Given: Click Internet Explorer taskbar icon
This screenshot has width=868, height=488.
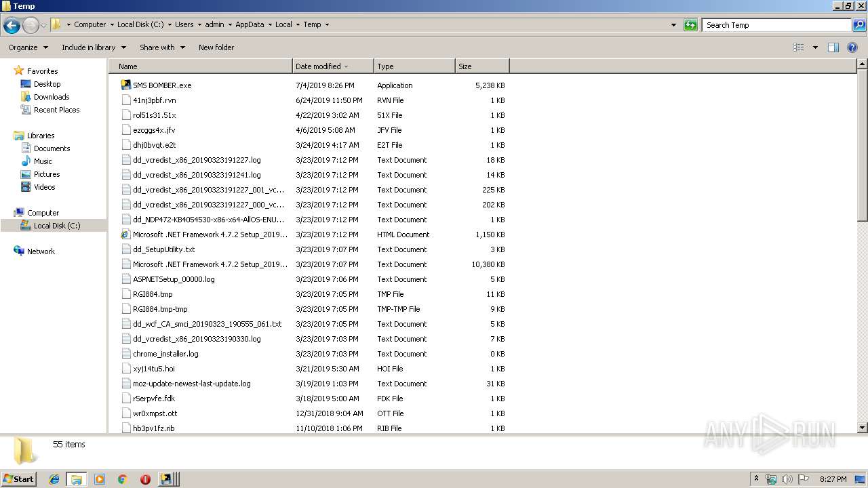Looking at the screenshot, I should point(54,479).
